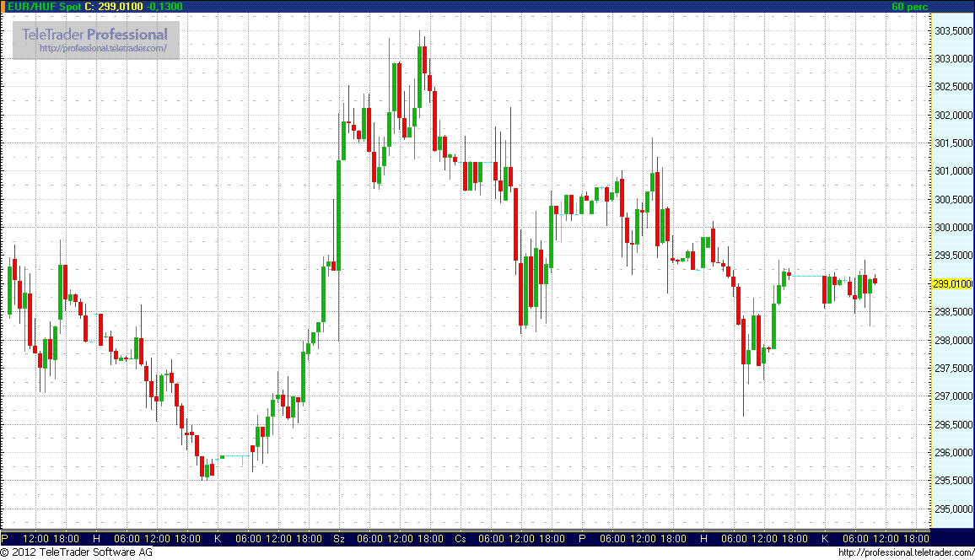The image size is (975, 560).
Task: Click the 299,5000 price axis label
Action: (x=954, y=256)
